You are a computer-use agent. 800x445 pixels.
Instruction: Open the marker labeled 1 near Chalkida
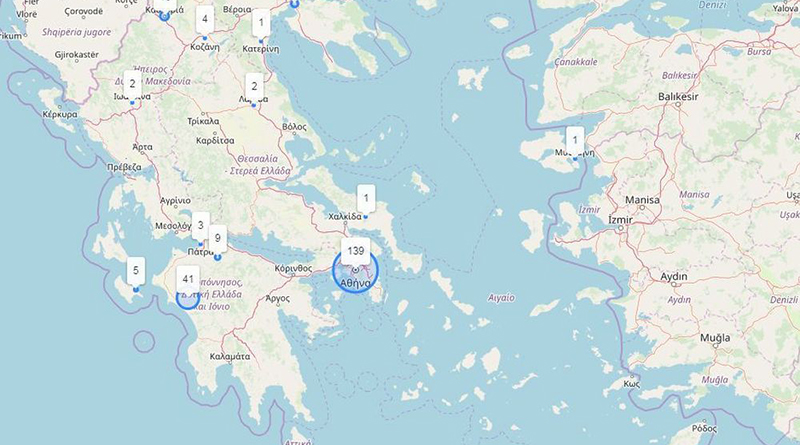pos(366,199)
